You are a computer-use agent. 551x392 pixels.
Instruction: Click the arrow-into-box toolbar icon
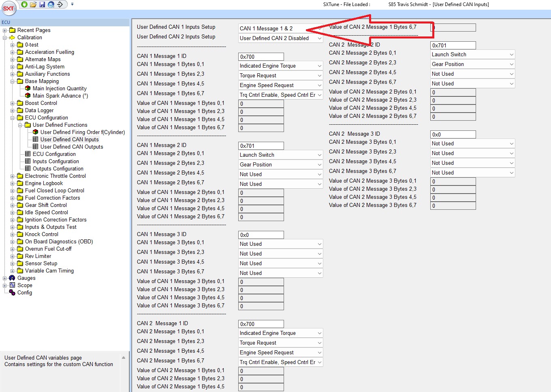(60, 4)
